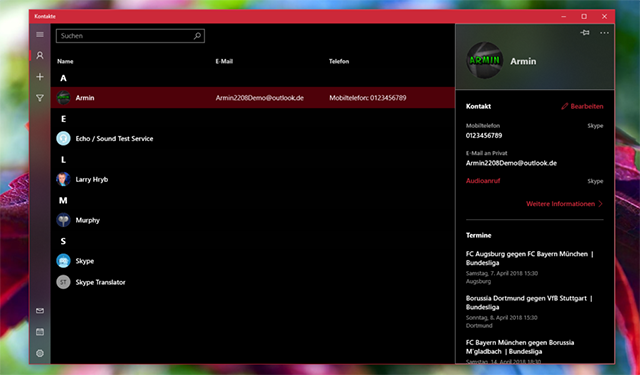This screenshot has width=640, height=375.
Task: Jump using letter group S header
Action: coord(63,241)
